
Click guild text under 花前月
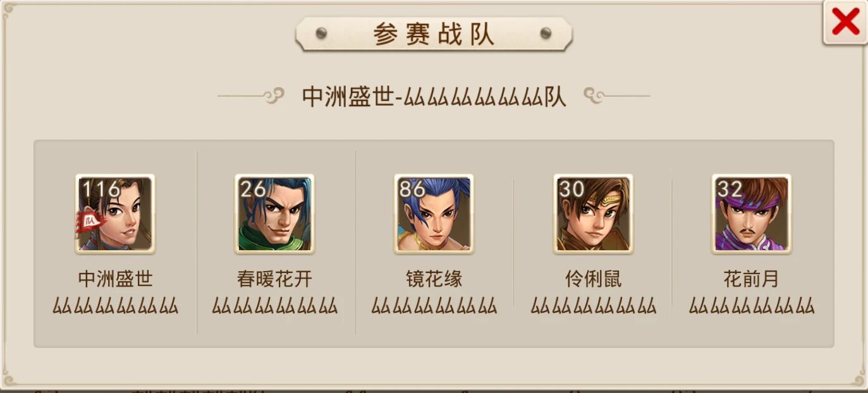coord(752,306)
